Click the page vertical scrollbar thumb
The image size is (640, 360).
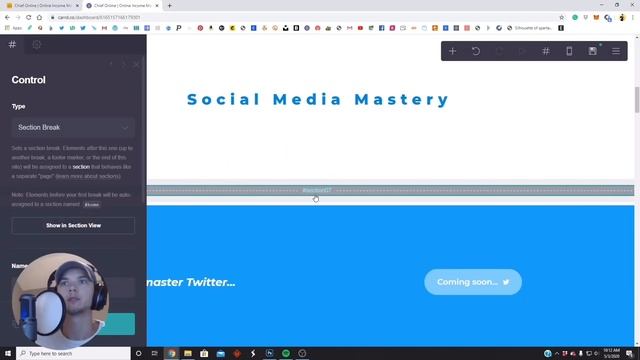pos(637,99)
